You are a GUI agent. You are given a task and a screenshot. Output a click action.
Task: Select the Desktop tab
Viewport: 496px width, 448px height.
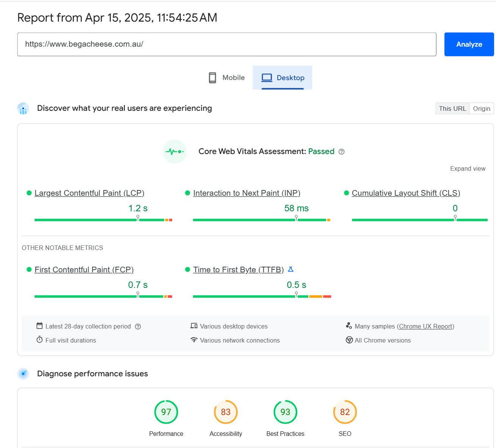click(x=283, y=78)
